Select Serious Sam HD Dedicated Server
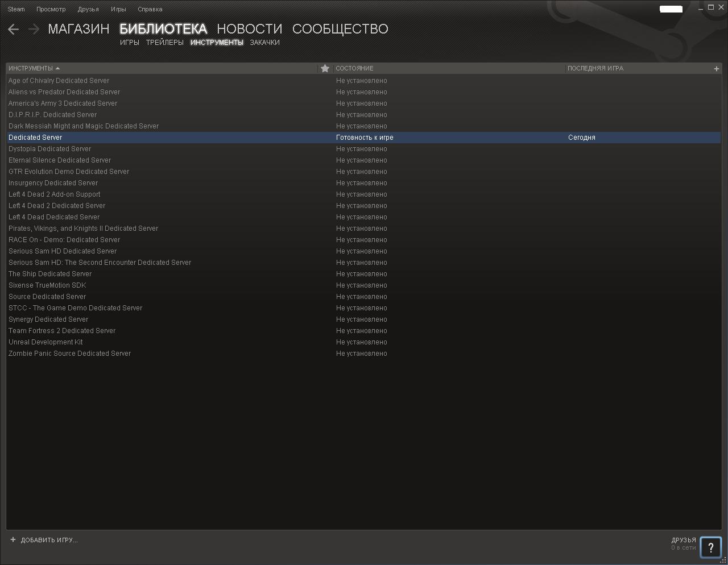This screenshot has height=565, width=728. point(363,251)
